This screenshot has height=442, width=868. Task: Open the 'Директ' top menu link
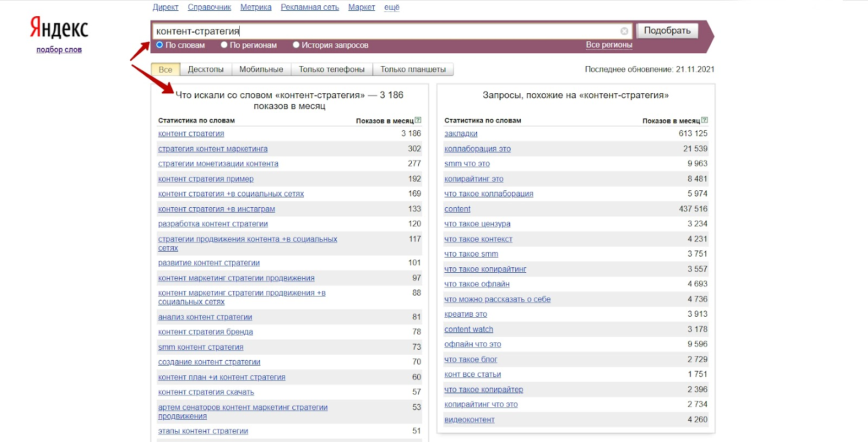(x=165, y=7)
